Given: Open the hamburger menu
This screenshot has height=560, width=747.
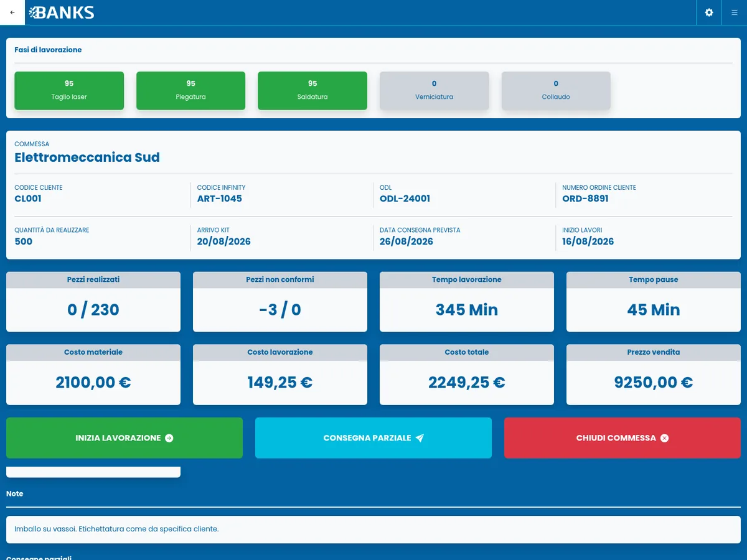Looking at the screenshot, I should [735, 12].
